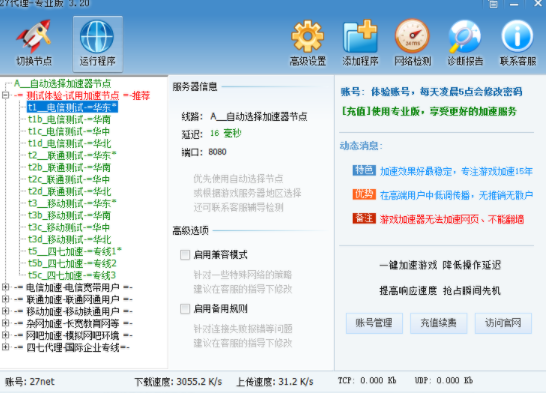The height and width of the screenshot is (393, 546).
Task: Select A__自动选择加速器节点 tree node
Action: tap(63, 84)
